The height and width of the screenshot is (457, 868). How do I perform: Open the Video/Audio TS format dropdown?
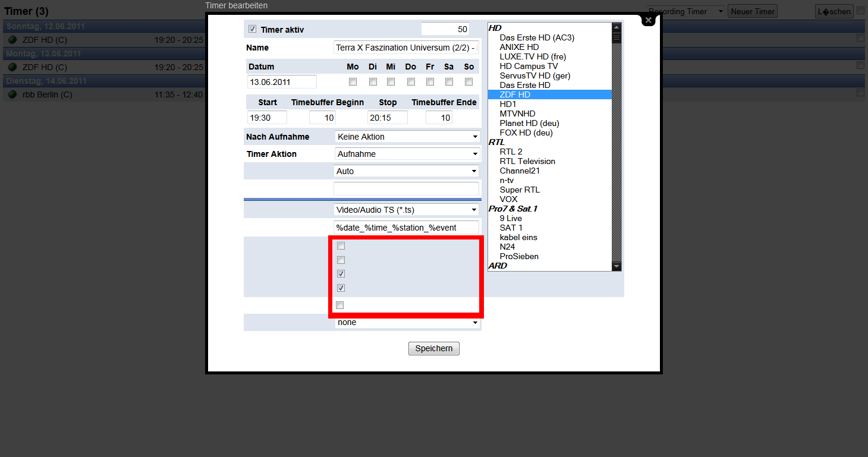(x=406, y=210)
